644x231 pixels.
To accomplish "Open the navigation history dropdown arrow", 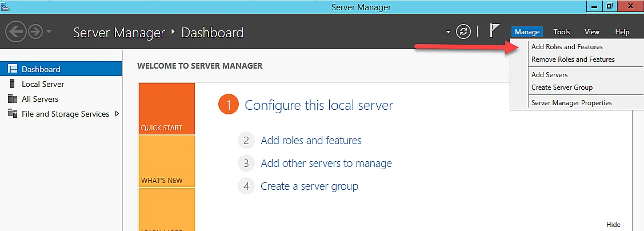I will pos(49,31).
